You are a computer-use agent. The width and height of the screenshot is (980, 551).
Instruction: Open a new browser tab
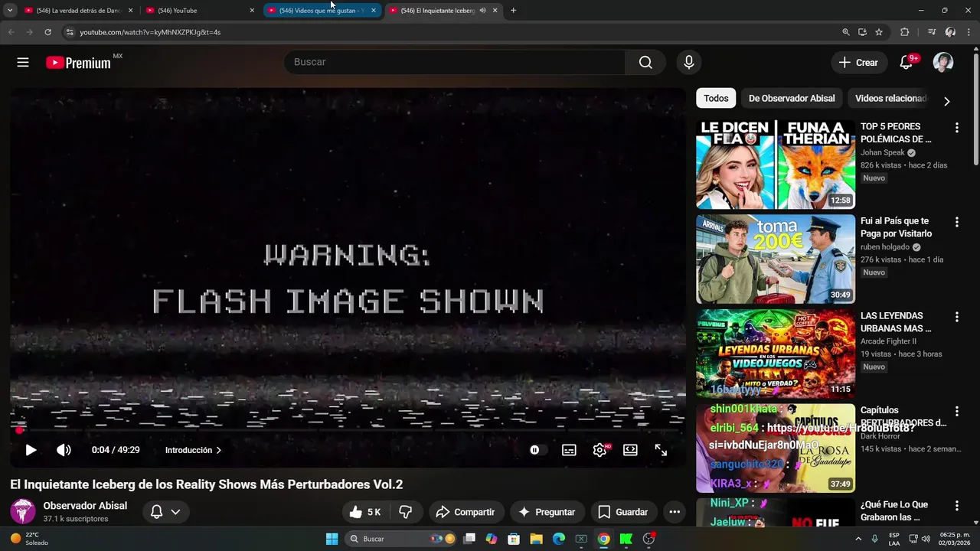pos(513,11)
